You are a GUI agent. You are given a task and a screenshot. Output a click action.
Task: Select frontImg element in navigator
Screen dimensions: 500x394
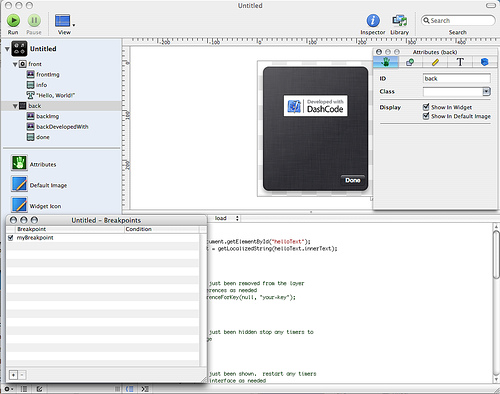(48, 74)
